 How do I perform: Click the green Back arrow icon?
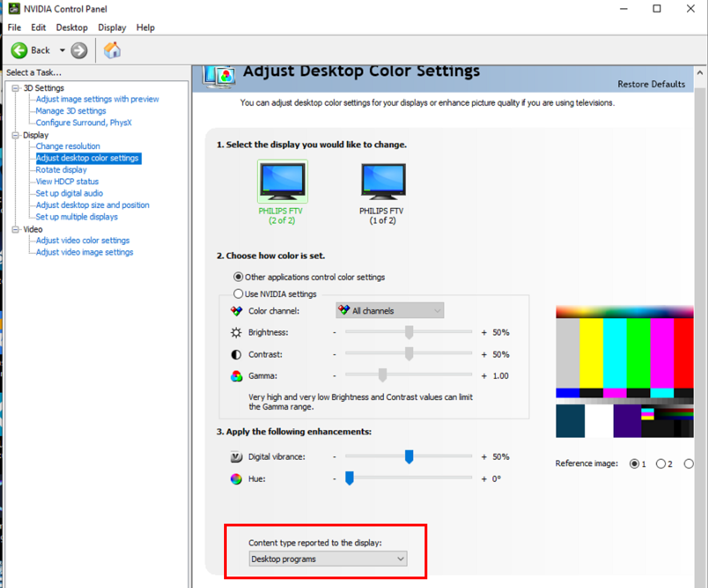pos(19,51)
